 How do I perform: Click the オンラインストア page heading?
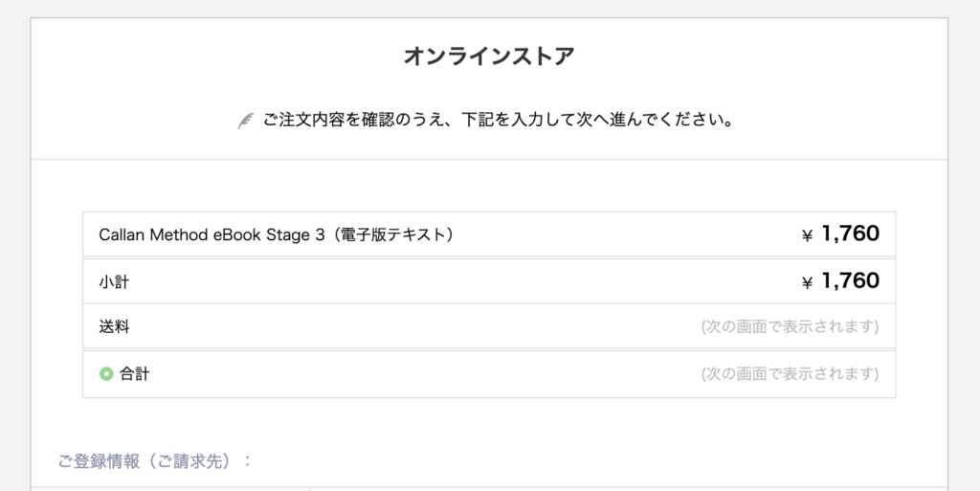[x=489, y=56]
